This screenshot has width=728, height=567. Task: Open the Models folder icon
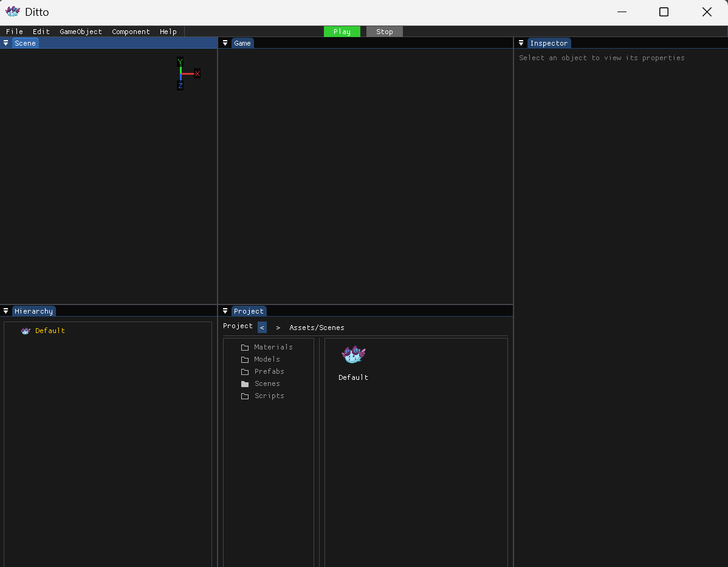pyautogui.click(x=245, y=359)
